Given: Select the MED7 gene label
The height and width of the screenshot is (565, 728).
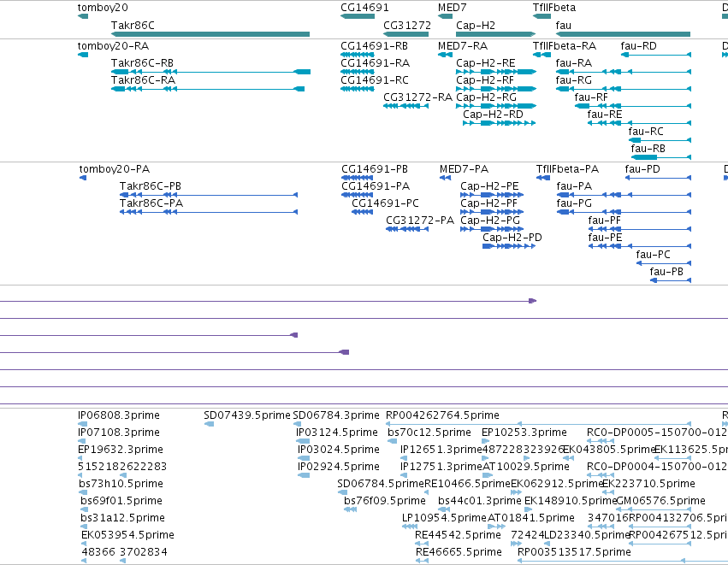Looking at the screenshot, I should click(453, 8).
